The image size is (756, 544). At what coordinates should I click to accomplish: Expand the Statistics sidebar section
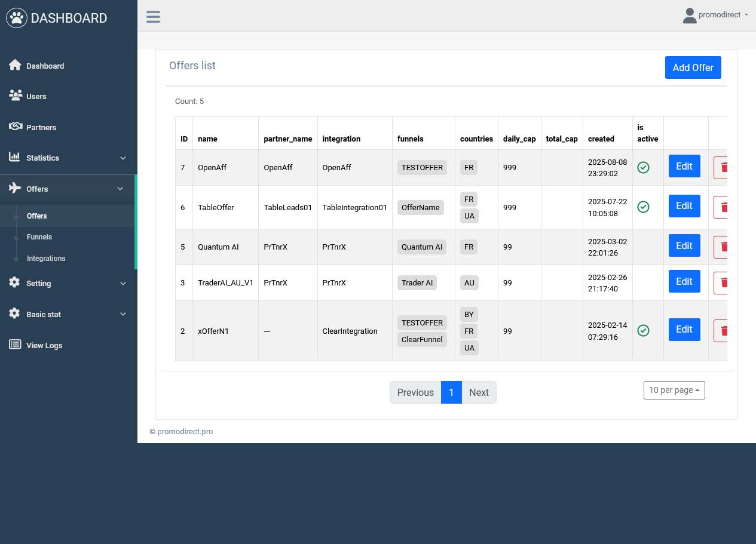[68, 158]
